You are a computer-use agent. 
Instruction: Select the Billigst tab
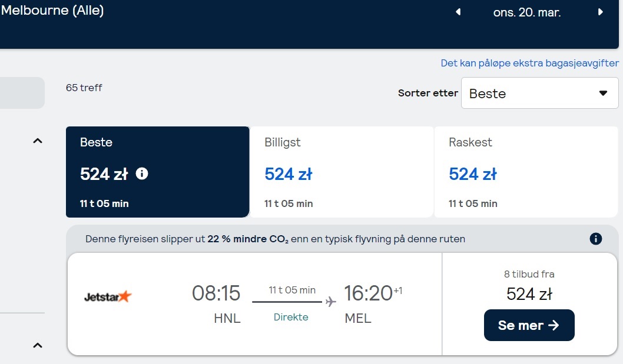(x=342, y=172)
